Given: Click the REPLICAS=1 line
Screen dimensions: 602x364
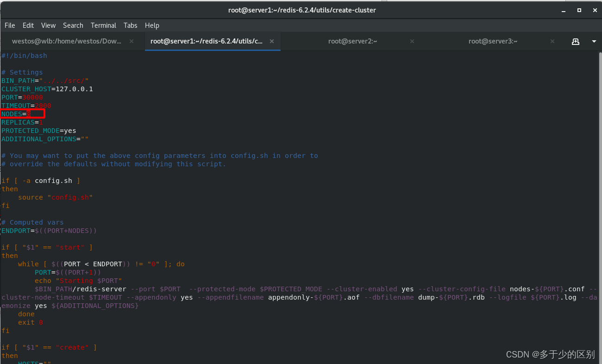Looking at the screenshot, I should pos(22,122).
